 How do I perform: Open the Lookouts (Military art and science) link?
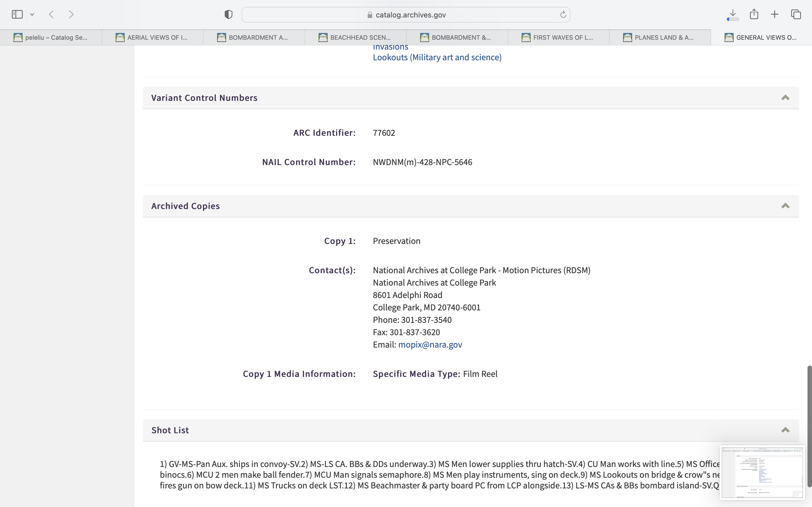coord(437,57)
